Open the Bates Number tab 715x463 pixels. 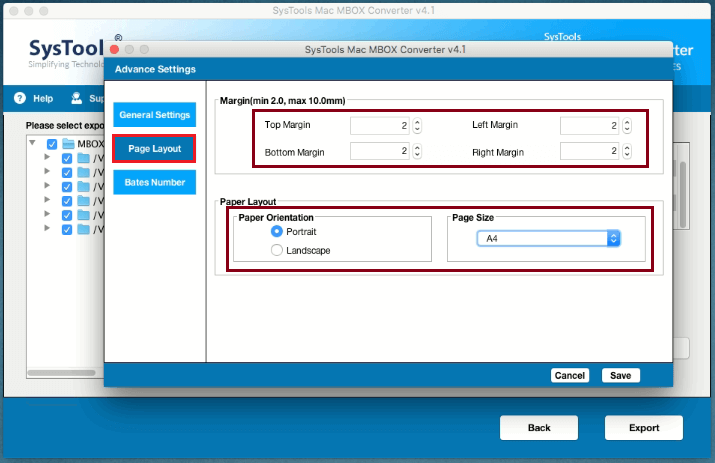pos(155,182)
